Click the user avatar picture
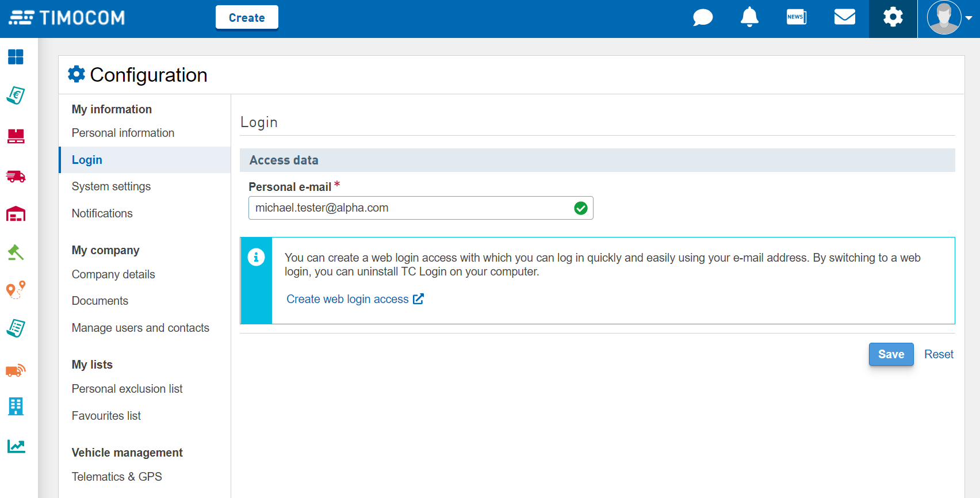 click(944, 17)
